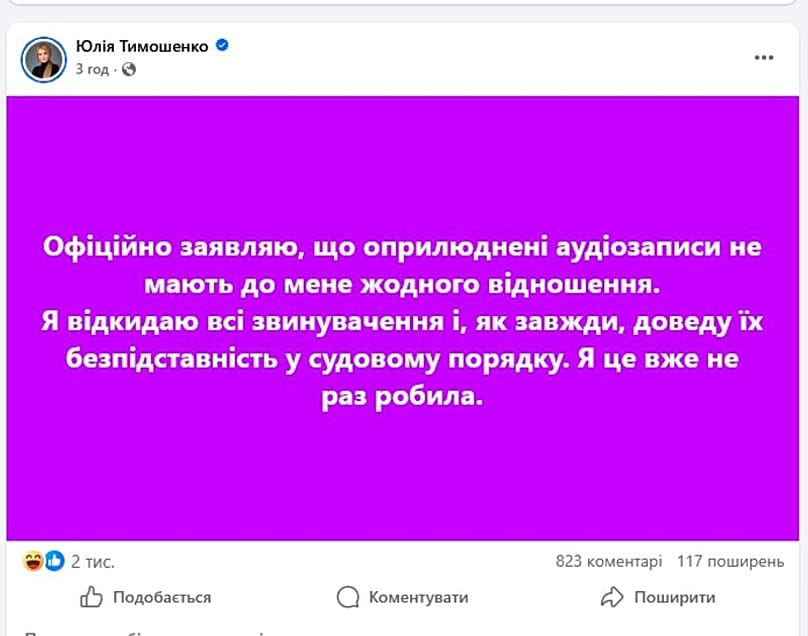Screen dimensions: 808x636
Task: Open Юлія Тимошенко's profile picture
Action: pos(42,55)
